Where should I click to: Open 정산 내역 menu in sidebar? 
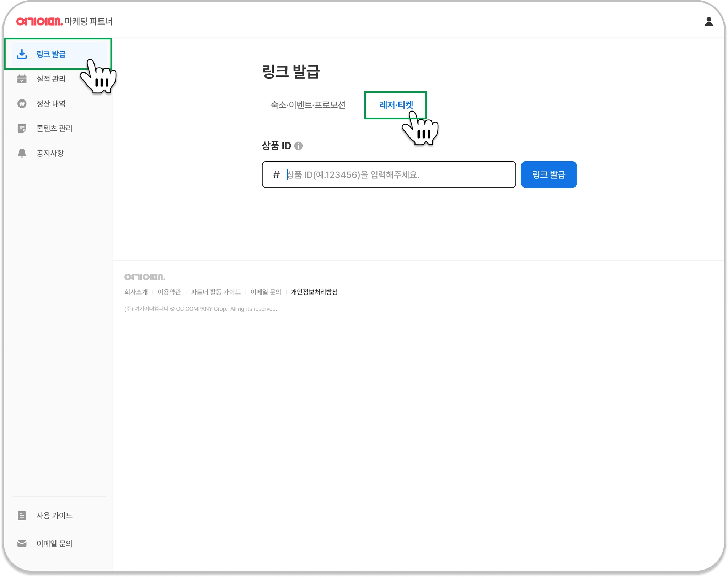51,104
